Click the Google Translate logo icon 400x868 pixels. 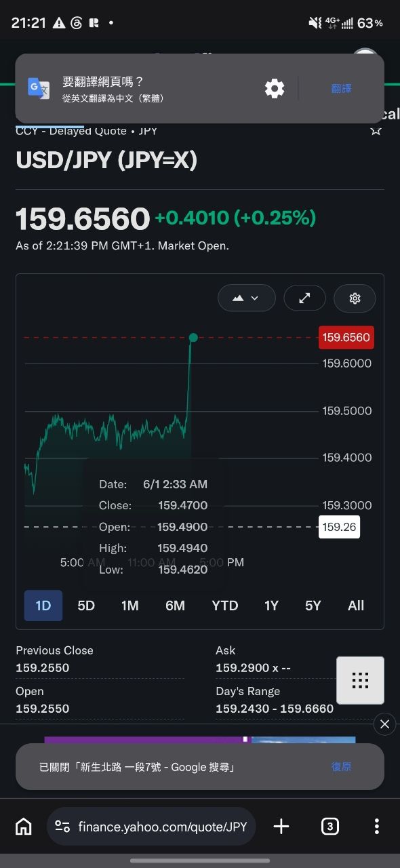coord(39,89)
